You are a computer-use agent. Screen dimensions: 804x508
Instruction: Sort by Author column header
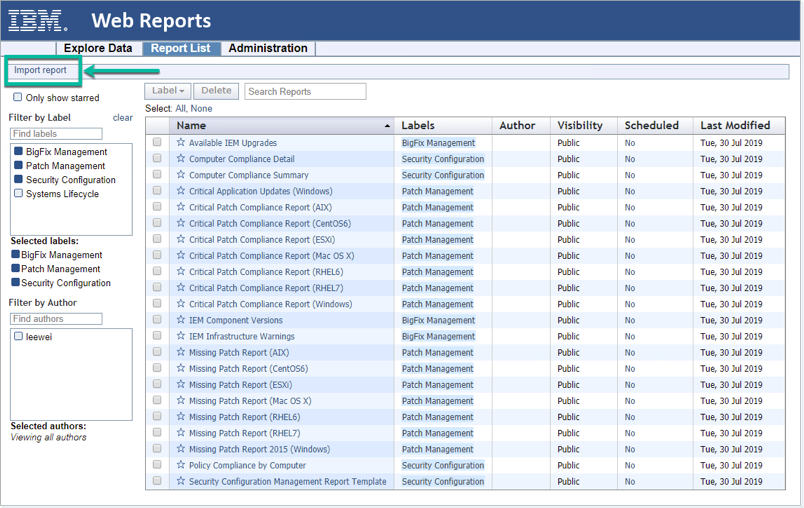521,126
